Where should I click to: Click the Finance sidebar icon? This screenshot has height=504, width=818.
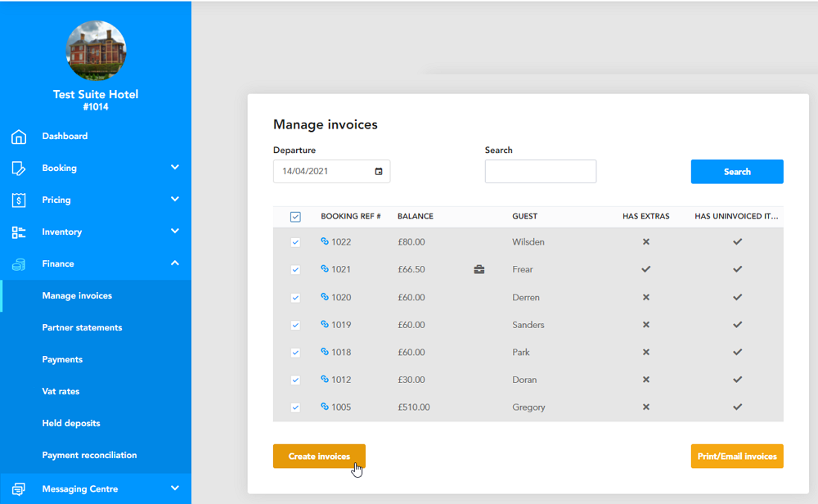coord(18,263)
